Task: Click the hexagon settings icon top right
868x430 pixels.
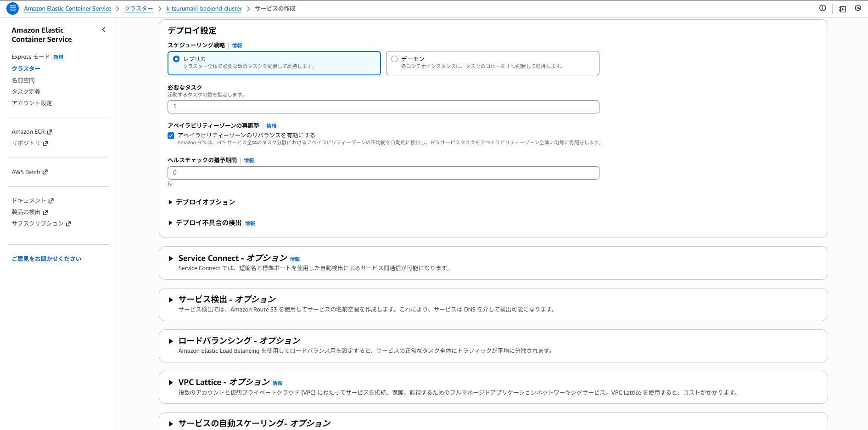Action: pyautogui.click(x=858, y=8)
